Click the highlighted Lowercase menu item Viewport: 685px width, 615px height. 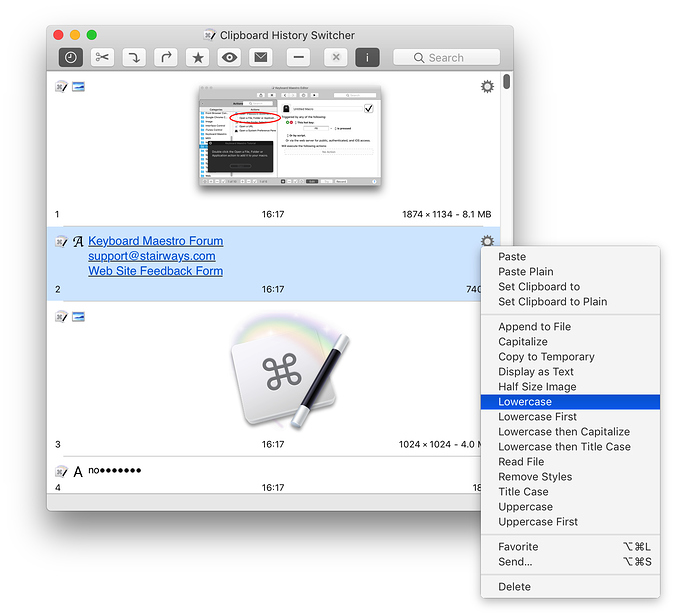pos(570,402)
